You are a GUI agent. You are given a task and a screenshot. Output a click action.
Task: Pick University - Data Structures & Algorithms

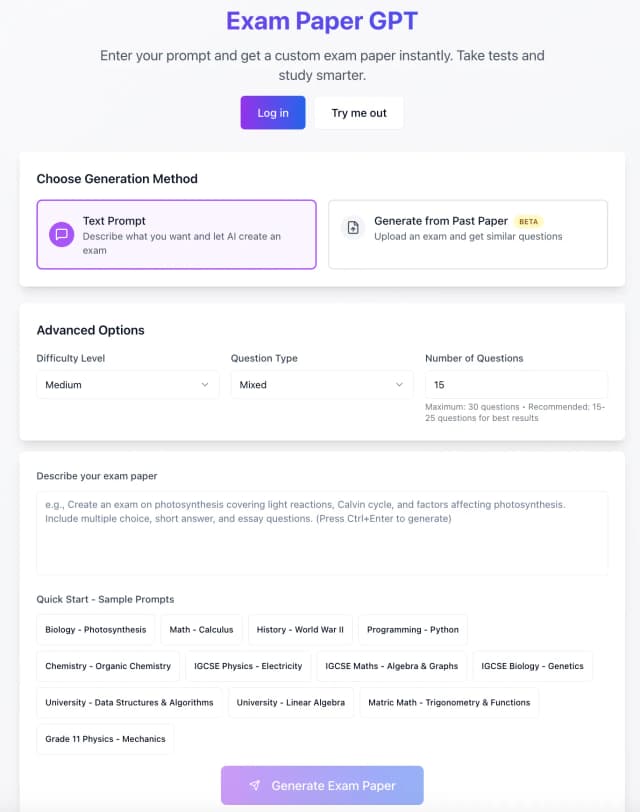[129, 702]
